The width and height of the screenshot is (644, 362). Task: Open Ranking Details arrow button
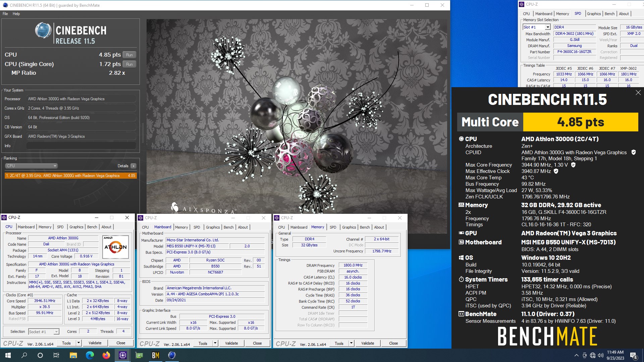pos(133,166)
